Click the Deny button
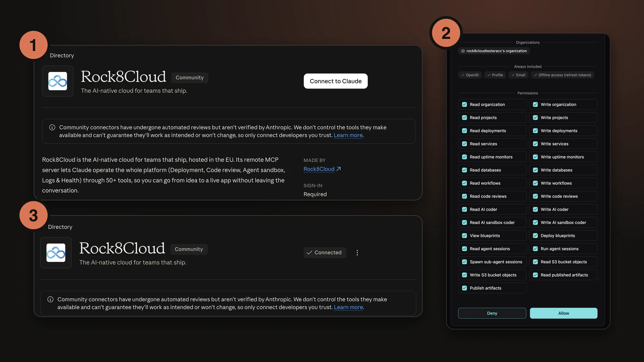Screen dimensions: 644x362 (x=492, y=313)
